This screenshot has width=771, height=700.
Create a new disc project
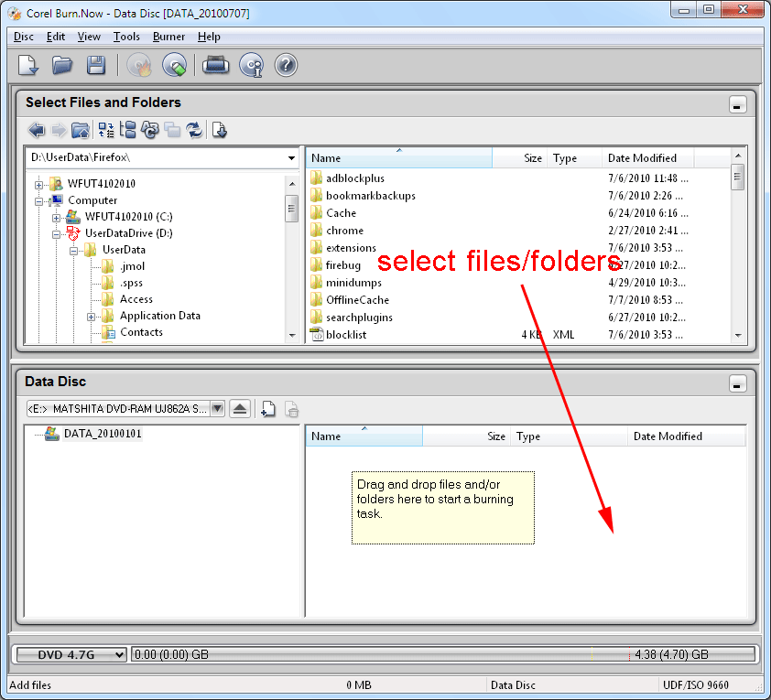28,65
